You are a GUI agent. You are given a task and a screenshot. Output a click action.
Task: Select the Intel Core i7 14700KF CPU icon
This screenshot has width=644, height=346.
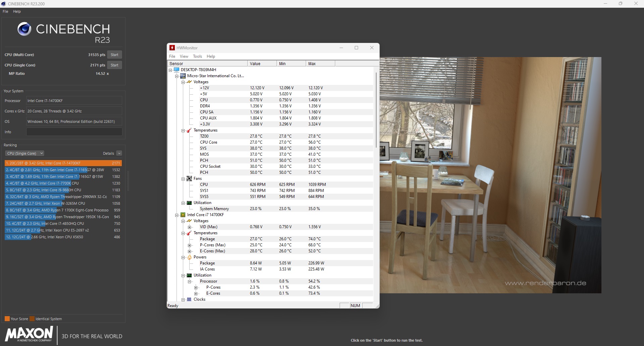pyautogui.click(x=183, y=215)
